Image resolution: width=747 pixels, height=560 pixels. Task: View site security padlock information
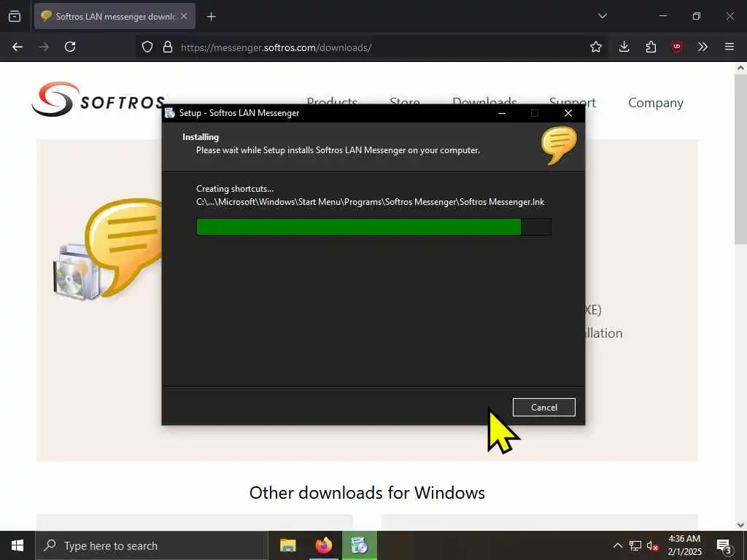[168, 47]
